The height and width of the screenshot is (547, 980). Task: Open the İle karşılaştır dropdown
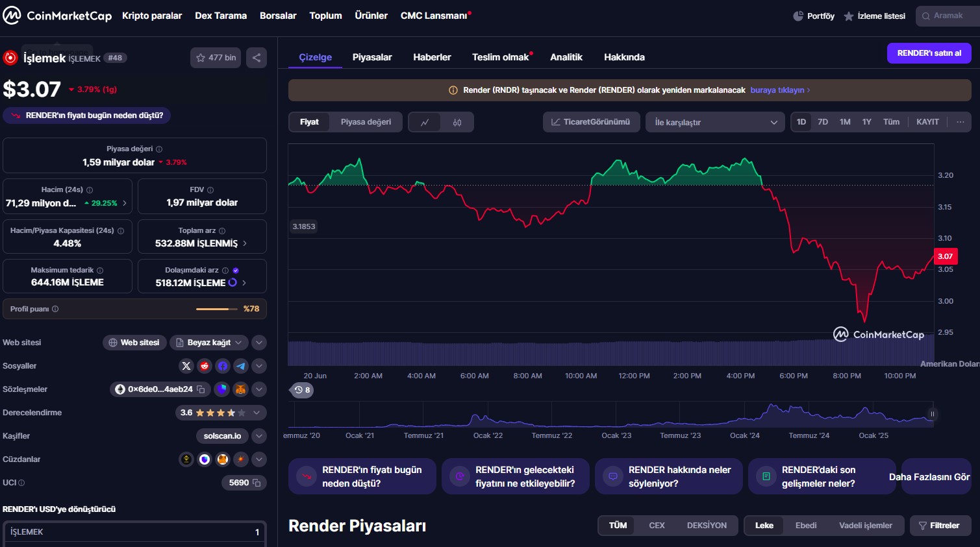point(715,122)
